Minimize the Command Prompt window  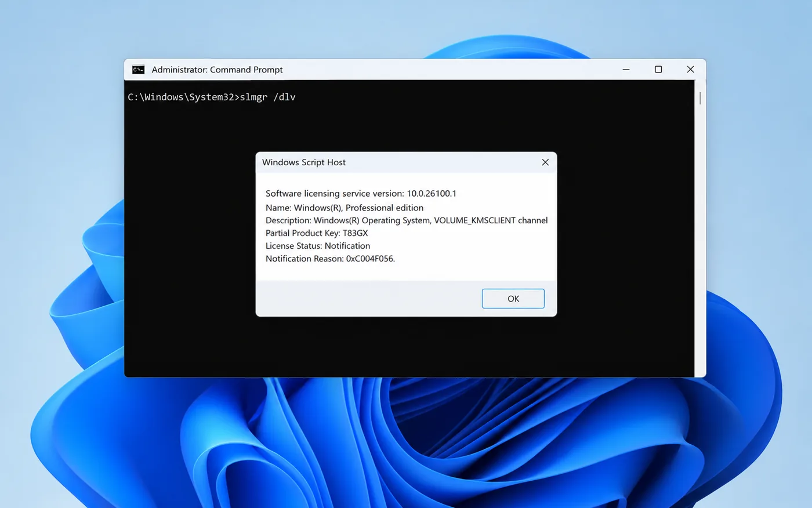[626, 70]
